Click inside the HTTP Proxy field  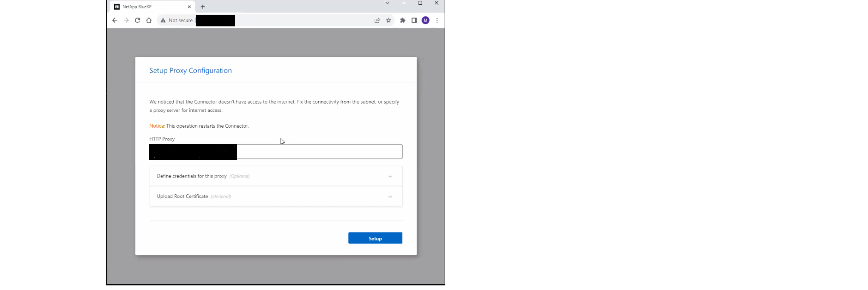coord(319,152)
